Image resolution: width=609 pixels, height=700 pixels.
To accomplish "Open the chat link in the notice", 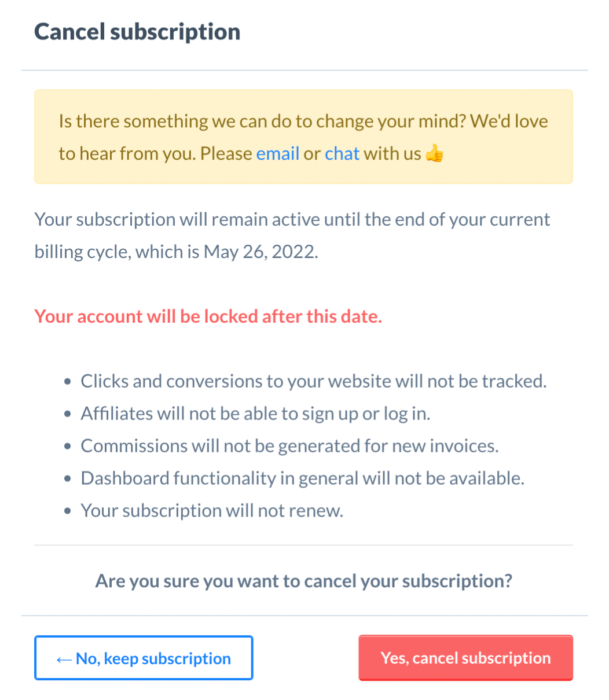I will [x=342, y=153].
